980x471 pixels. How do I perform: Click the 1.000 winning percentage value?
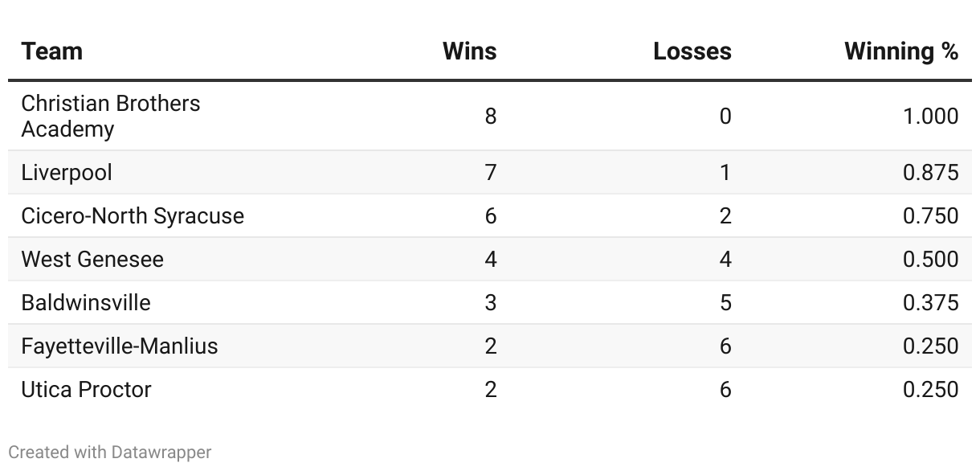(x=930, y=117)
